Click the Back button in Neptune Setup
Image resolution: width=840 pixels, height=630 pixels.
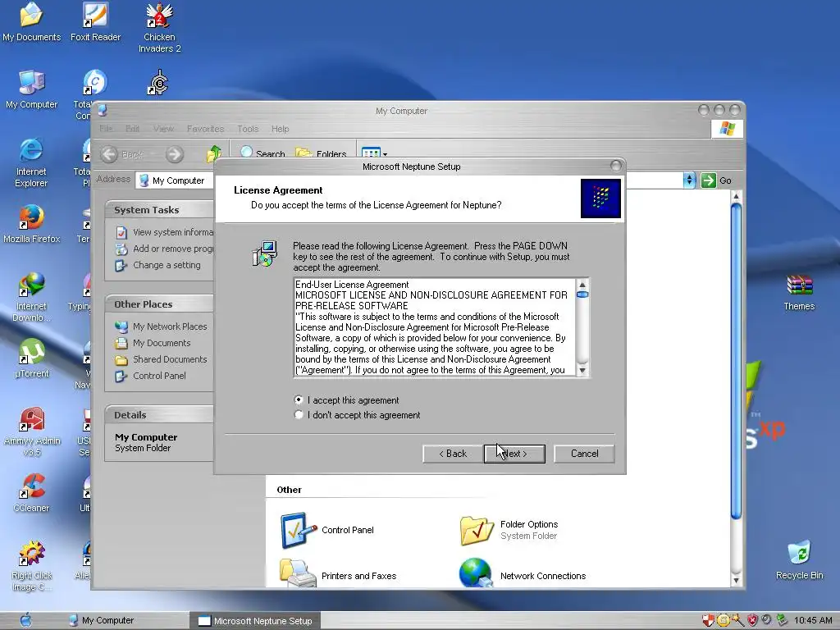(453, 453)
